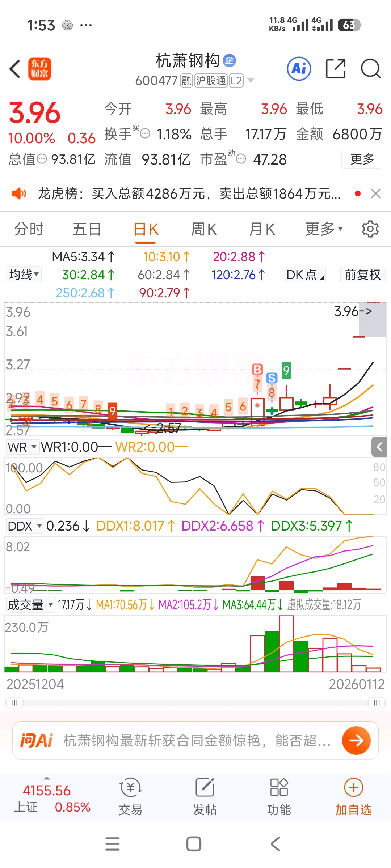Tap the info icon next to 换手
The image size is (391, 868).
coord(145,134)
